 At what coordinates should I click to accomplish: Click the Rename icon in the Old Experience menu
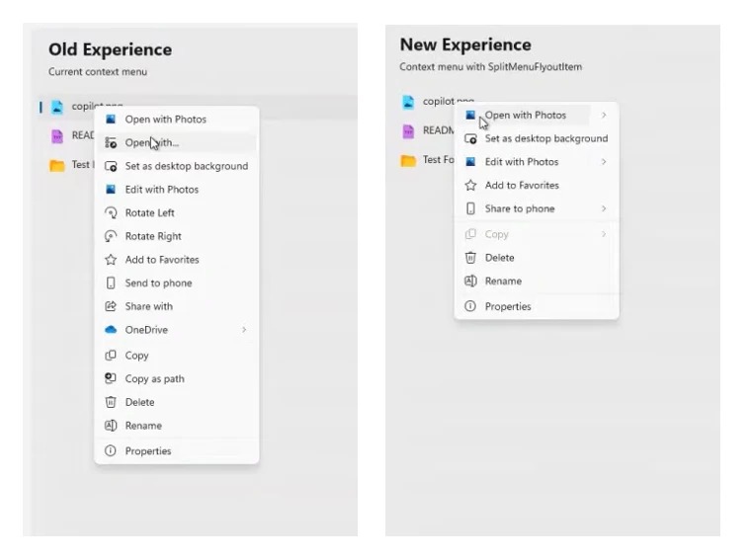click(112, 426)
